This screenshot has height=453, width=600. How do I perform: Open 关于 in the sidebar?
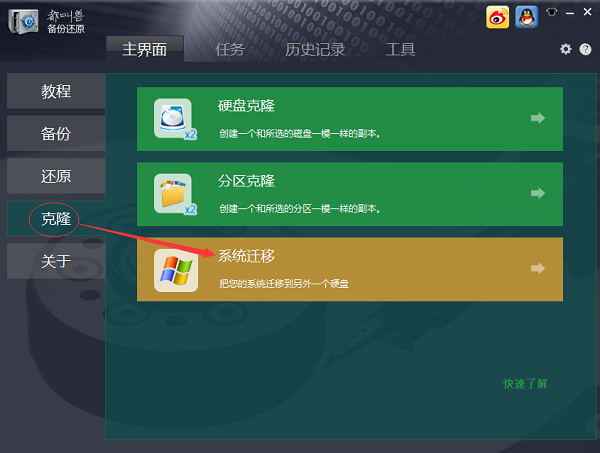click(57, 261)
